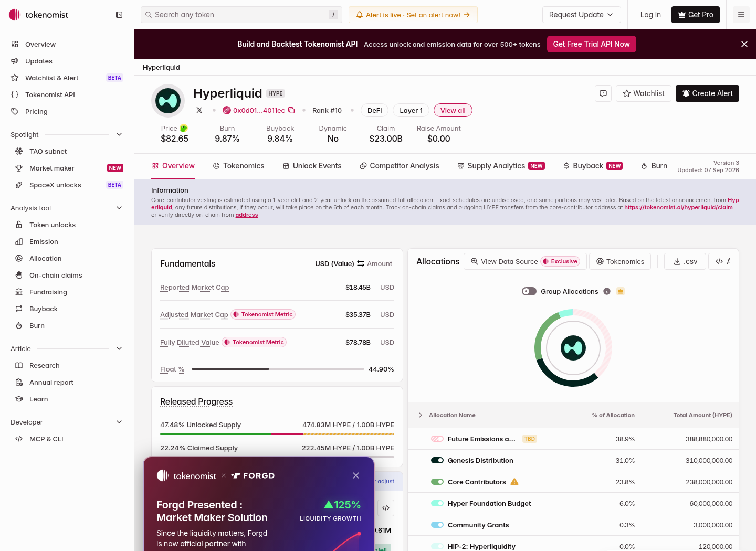This screenshot has height=551, width=756.
Task: Click the Float % progress bar
Action: point(278,369)
